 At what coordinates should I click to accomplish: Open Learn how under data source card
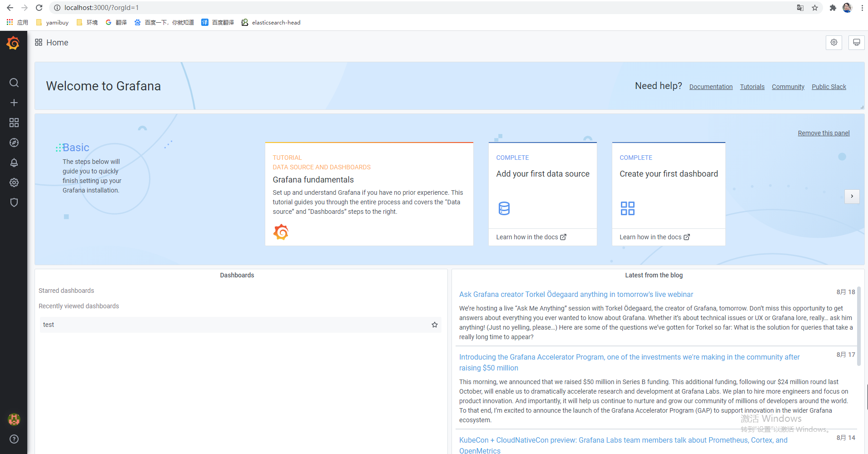pyautogui.click(x=531, y=237)
